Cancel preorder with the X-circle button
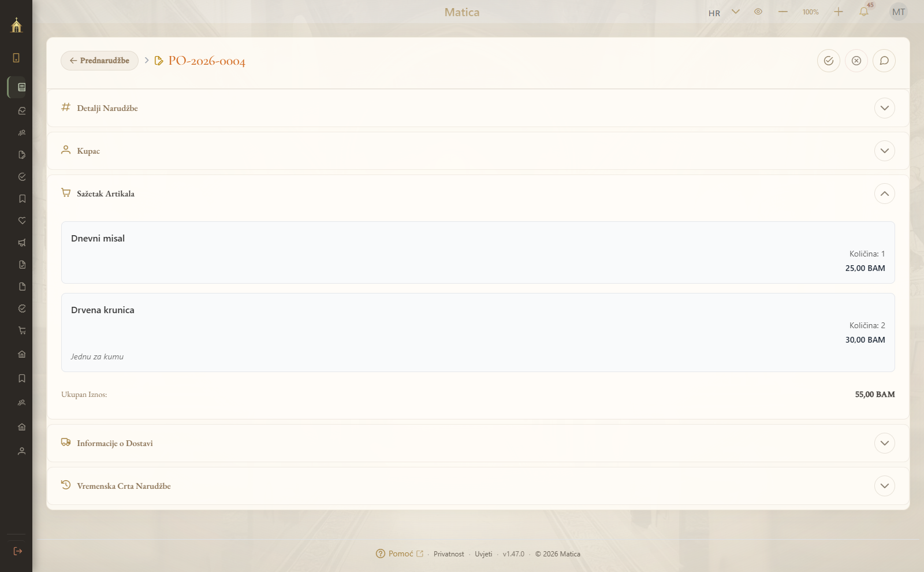This screenshot has height=572, width=924. 856,61
